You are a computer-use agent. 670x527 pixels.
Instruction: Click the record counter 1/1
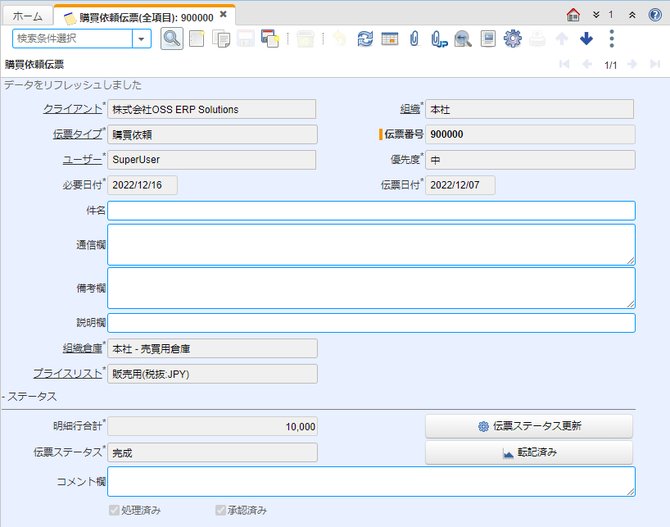[x=611, y=65]
